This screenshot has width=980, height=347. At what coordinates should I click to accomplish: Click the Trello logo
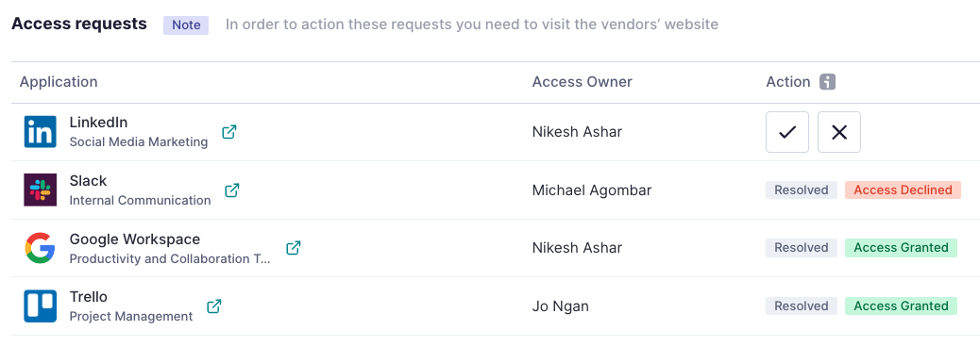(40, 306)
